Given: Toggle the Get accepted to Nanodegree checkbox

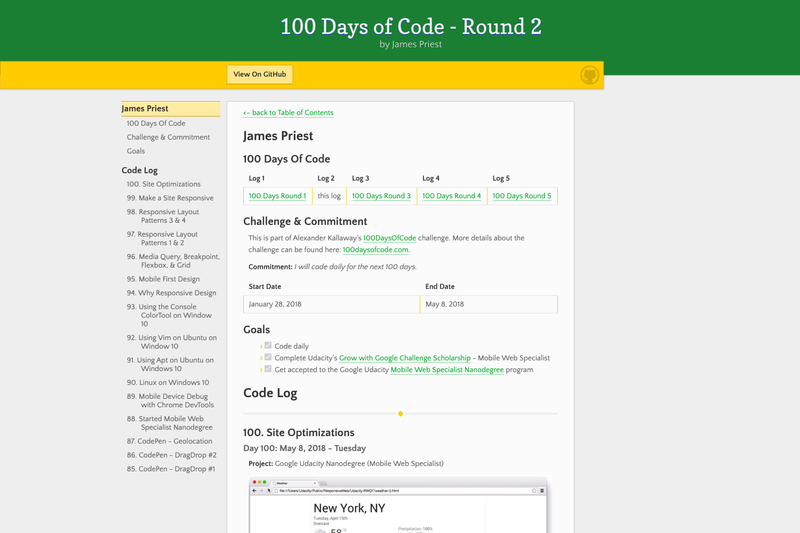Looking at the screenshot, I should 268,369.
